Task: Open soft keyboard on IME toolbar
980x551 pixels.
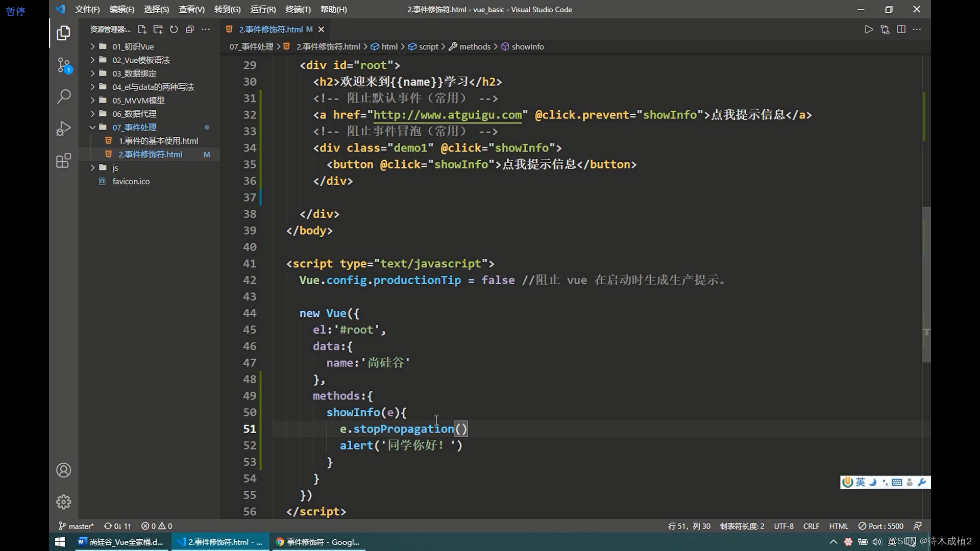Action: [x=897, y=482]
